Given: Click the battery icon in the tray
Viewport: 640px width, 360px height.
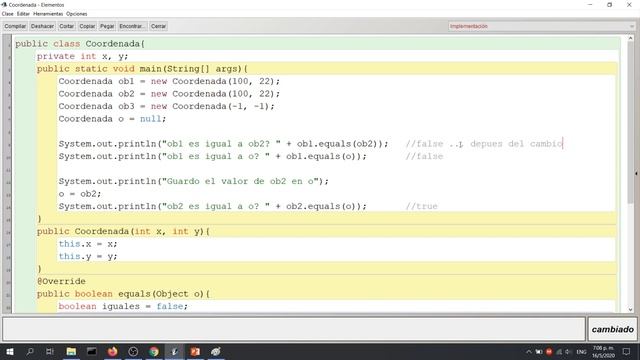Looking at the screenshot, I should click(x=539, y=352).
